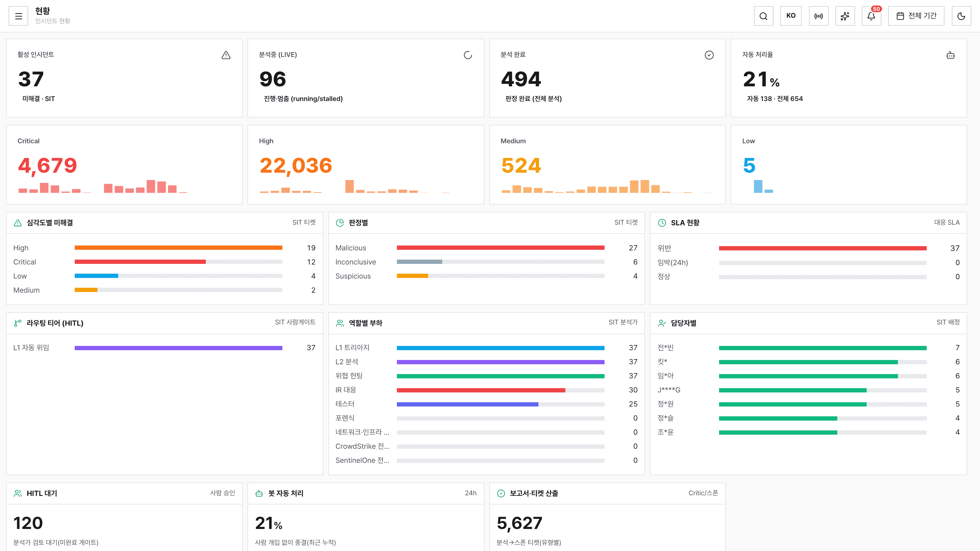Viewport: 980px width, 551px height.
Task: Select the High count 22,036
Action: coord(296,165)
